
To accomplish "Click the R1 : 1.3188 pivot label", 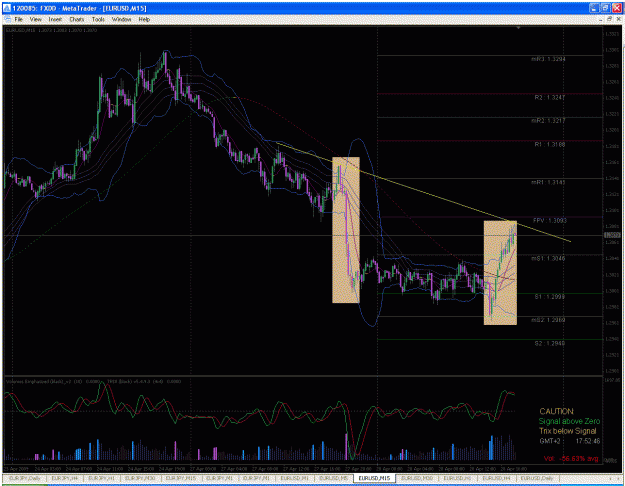I will pyautogui.click(x=550, y=144).
